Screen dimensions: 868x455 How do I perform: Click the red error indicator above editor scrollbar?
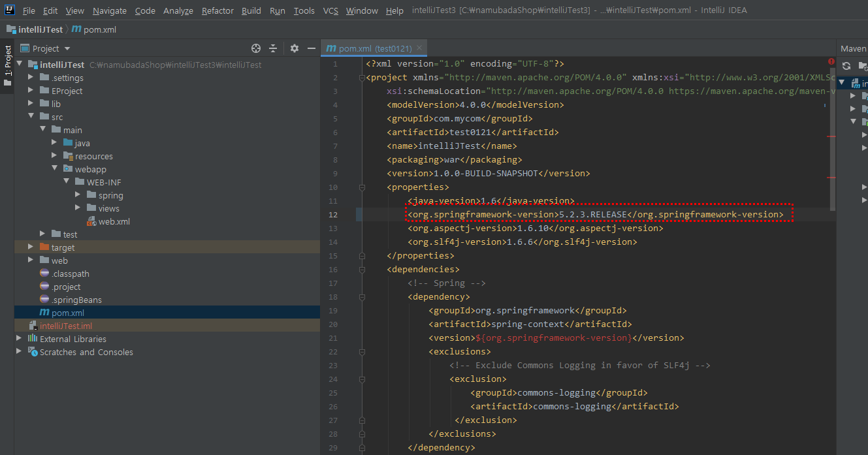(831, 61)
